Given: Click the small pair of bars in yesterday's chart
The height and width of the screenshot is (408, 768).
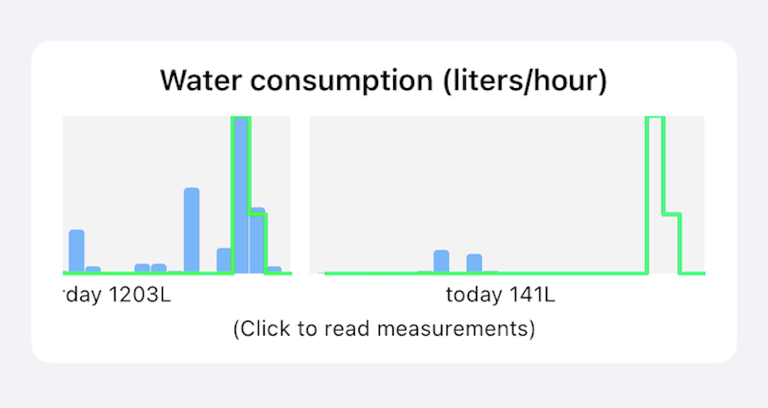Looking at the screenshot, I should (150, 268).
